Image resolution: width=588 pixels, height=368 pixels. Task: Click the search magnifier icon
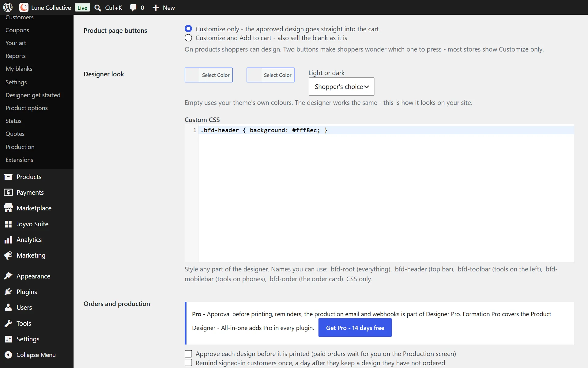click(98, 8)
